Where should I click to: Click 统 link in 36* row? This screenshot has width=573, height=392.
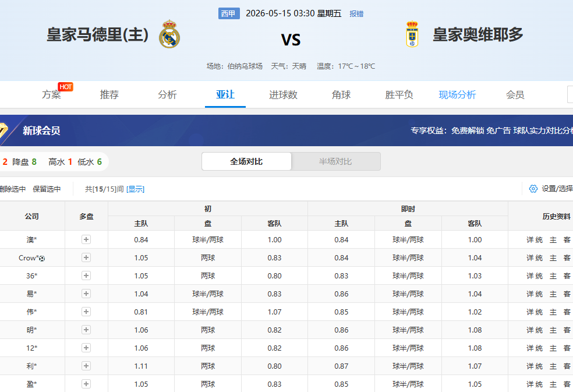(539, 276)
